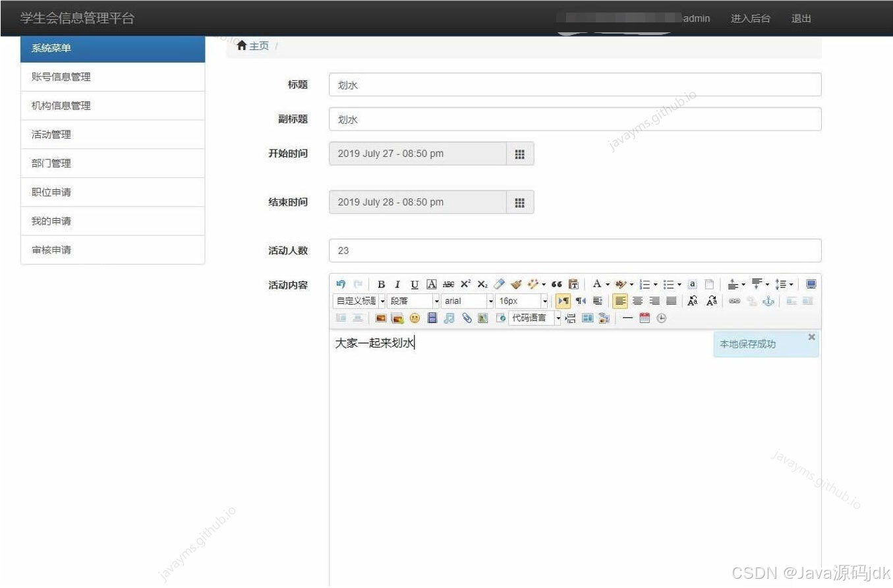
Task: Select the format painter brush icon
Action: pos(516,284)
